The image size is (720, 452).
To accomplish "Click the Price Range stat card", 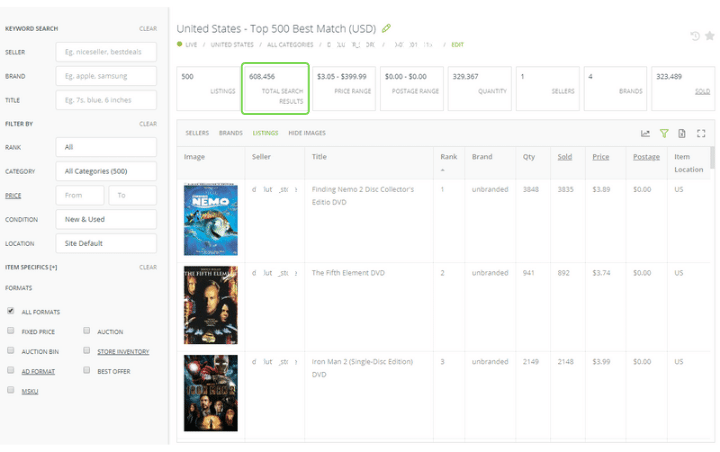I will pyautogui.click(x=343, y=88).
